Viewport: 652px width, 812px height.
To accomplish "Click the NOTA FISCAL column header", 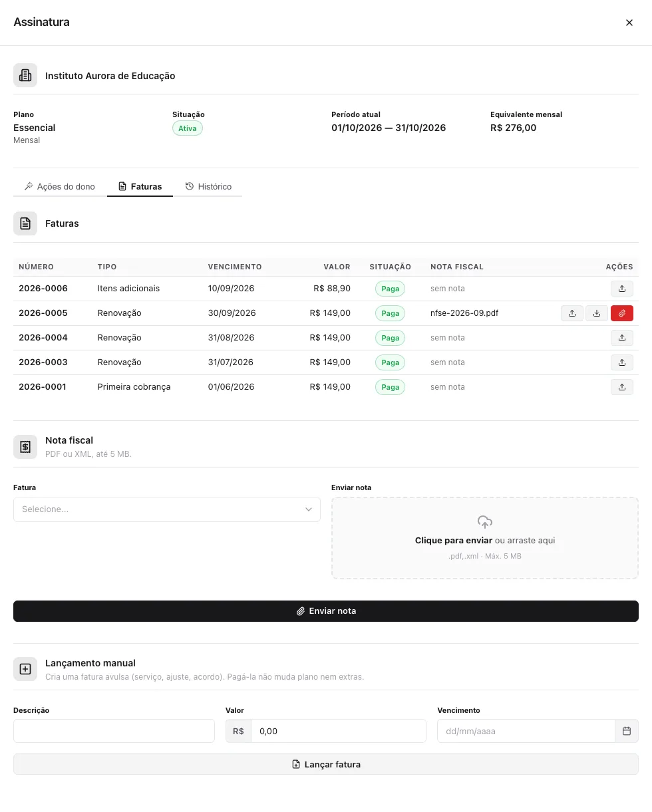I will click(x=457, y=267).
